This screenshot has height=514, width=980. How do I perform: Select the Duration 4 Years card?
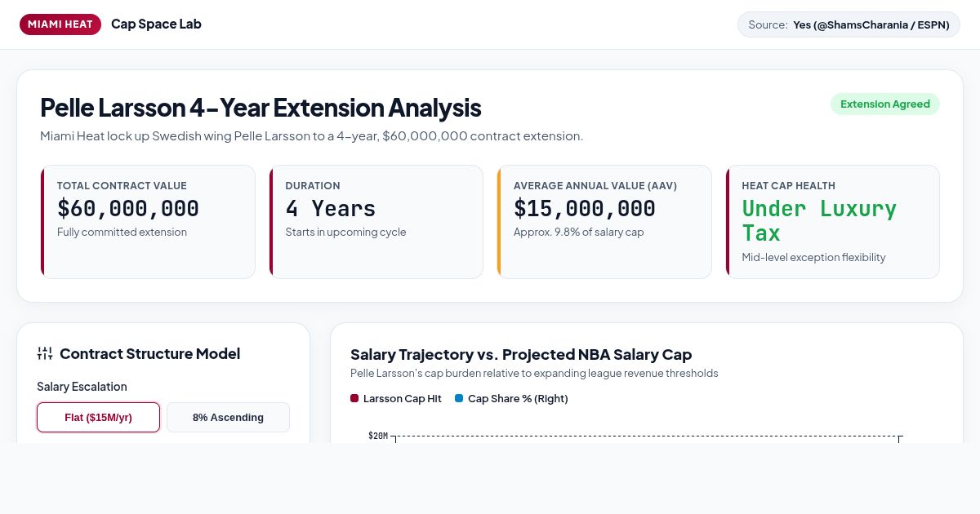376,222
